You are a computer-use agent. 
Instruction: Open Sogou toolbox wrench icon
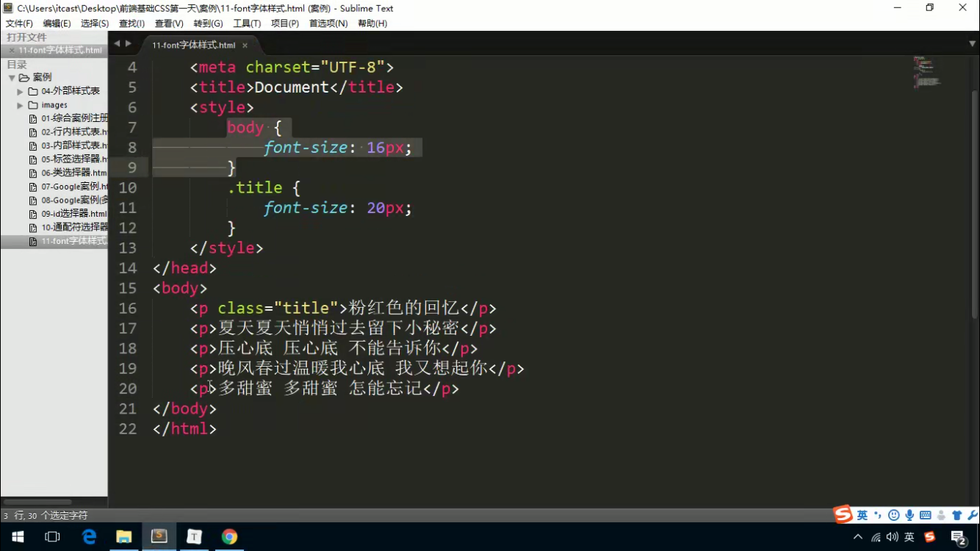point(972,516)
